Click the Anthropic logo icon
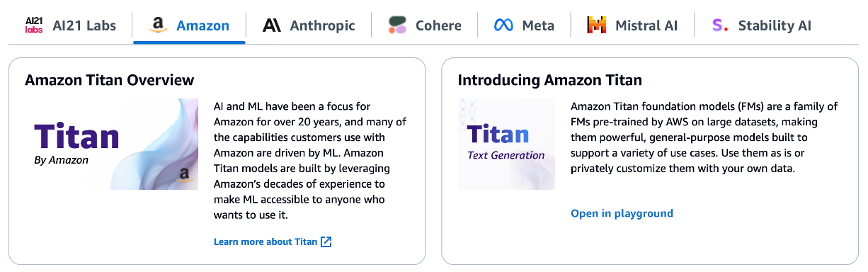Viewport: 868px width, 272px height. (272, 25)
